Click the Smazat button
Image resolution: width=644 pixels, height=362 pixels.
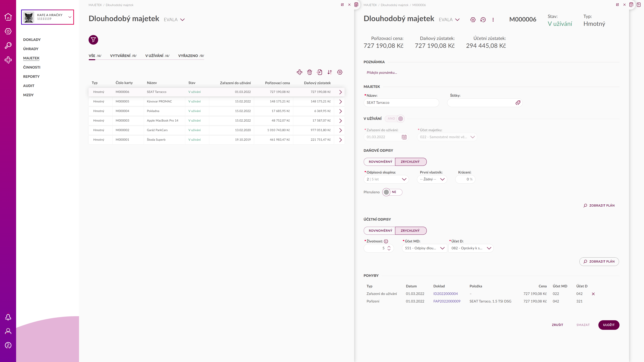[583, 325]
